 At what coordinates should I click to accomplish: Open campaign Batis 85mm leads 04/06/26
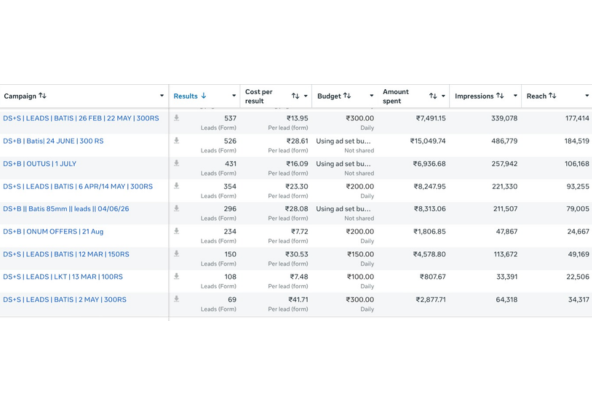point(66,209)
